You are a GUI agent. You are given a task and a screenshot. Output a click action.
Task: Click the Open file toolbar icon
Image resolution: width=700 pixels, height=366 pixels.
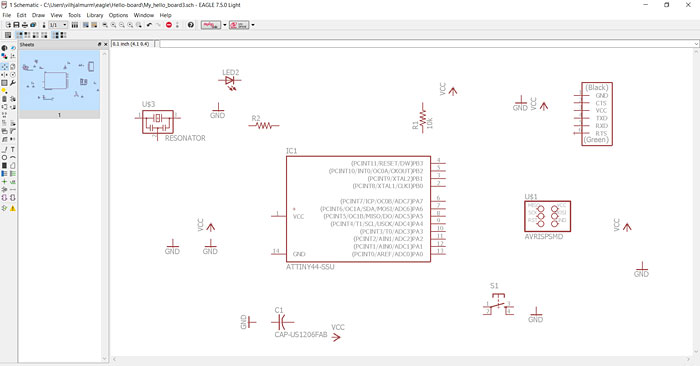(8, 25)
